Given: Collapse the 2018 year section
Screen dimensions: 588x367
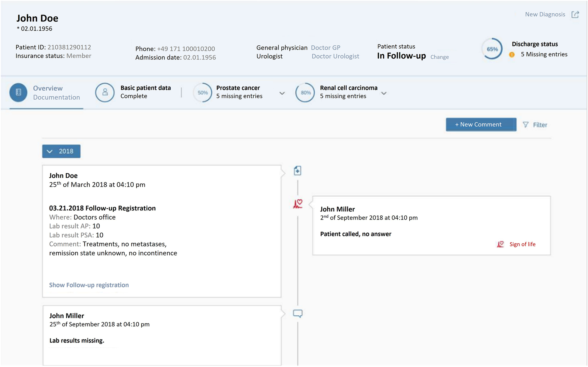Looking at the screenshot, I should coord(61,151).
